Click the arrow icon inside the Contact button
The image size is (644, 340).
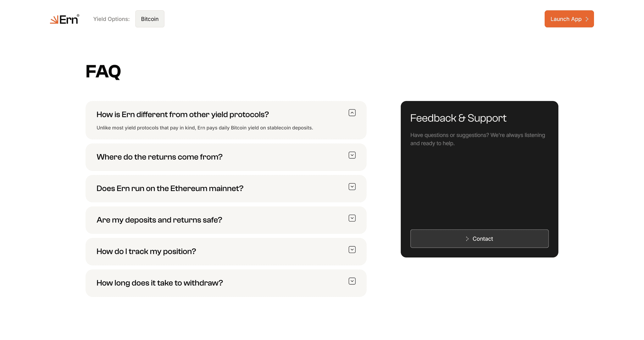(x=467, y=239)
